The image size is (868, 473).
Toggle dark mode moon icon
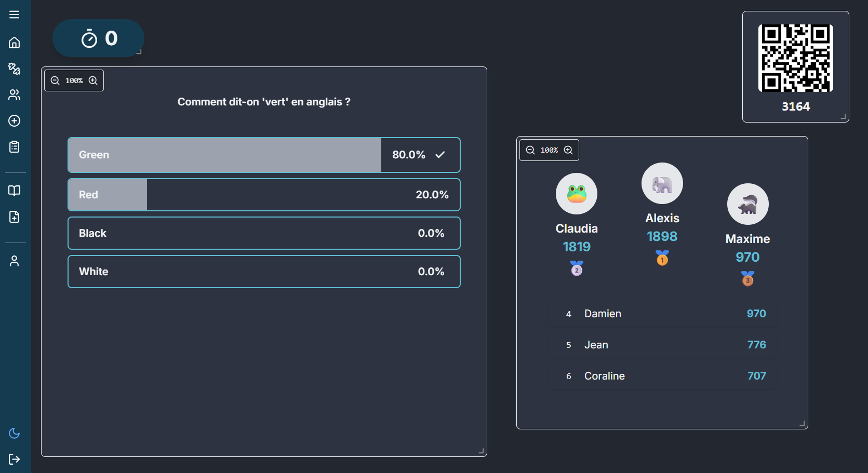point(15,433)
